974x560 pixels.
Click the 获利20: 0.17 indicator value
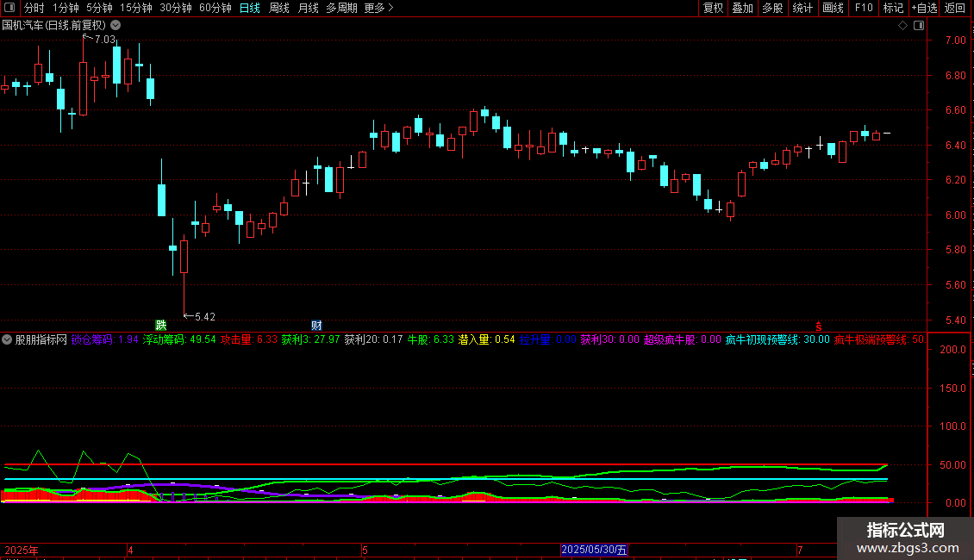click(x=373, y=339)
